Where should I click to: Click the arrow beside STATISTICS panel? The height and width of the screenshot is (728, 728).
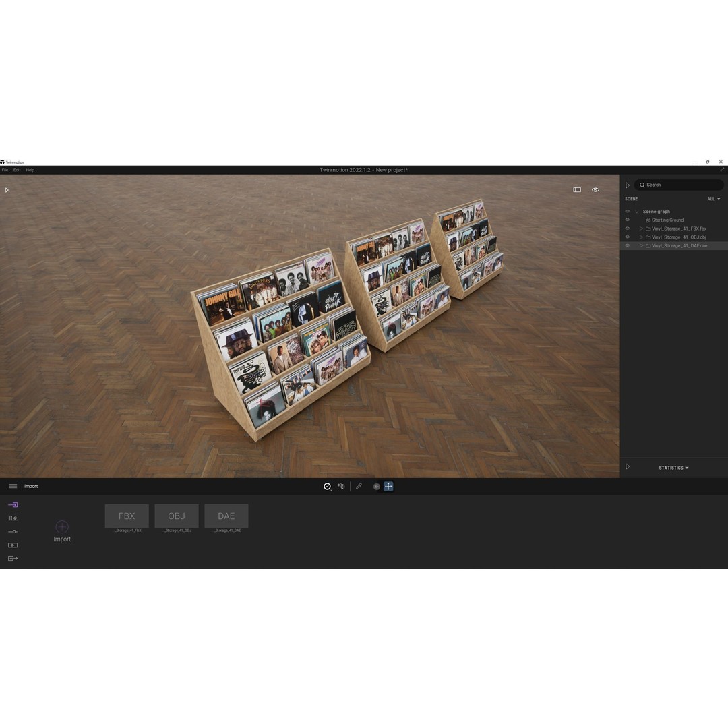tap(628, 466)
